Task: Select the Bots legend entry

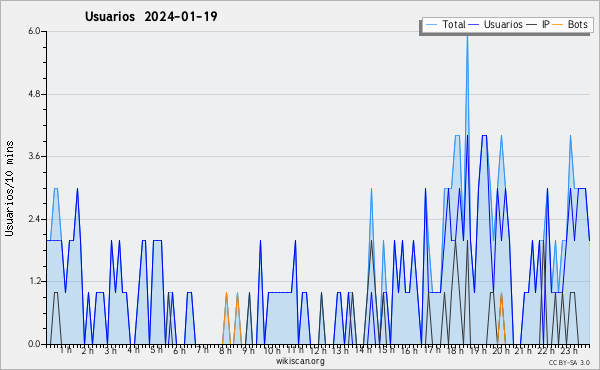Action: (570, 24)
